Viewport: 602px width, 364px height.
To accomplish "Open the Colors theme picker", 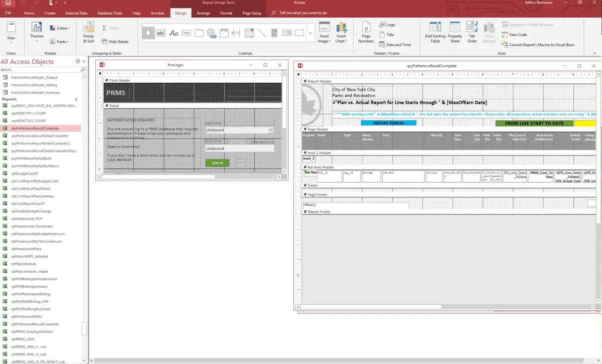I will (x=60, y=28).
